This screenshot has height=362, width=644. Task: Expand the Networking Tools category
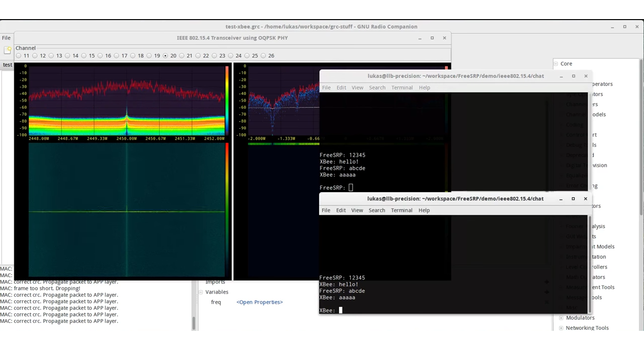point(561,328)
